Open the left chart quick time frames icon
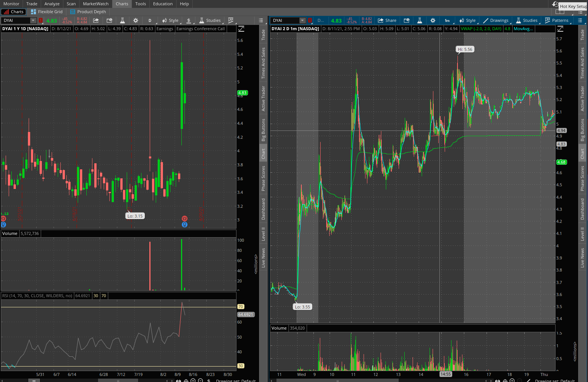Screen dimensions: 588x382 click(109, 20)
